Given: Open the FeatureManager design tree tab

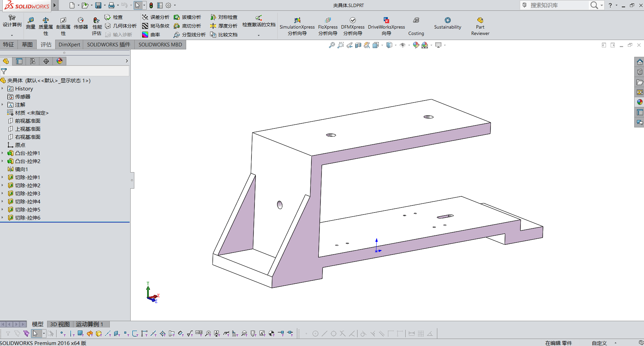Looking at the screenshot, I should coord(6,61).
